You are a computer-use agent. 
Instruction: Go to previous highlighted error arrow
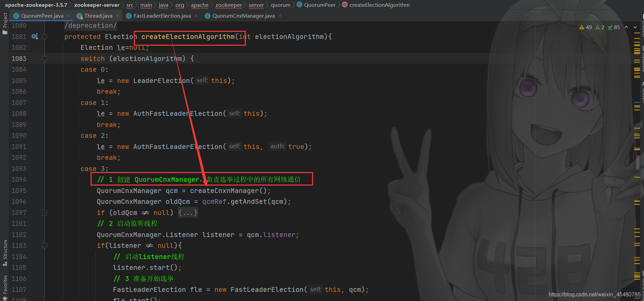click(x=626, y=27)
